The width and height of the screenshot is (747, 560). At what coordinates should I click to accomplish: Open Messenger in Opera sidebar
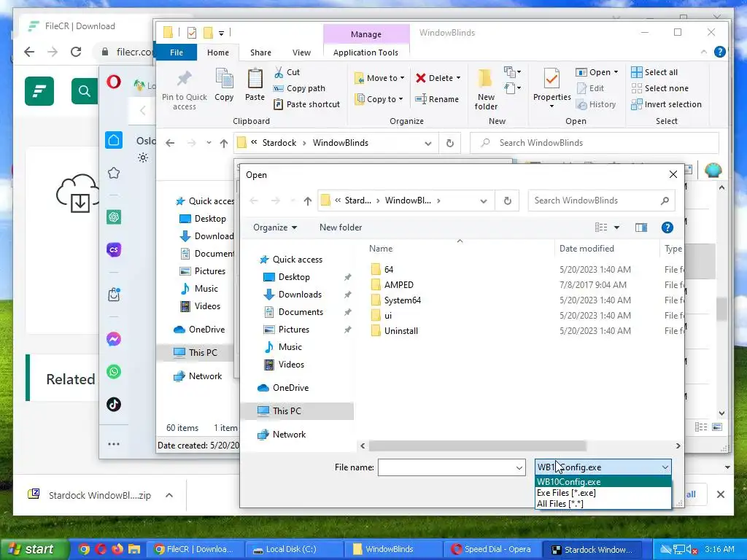113,339
